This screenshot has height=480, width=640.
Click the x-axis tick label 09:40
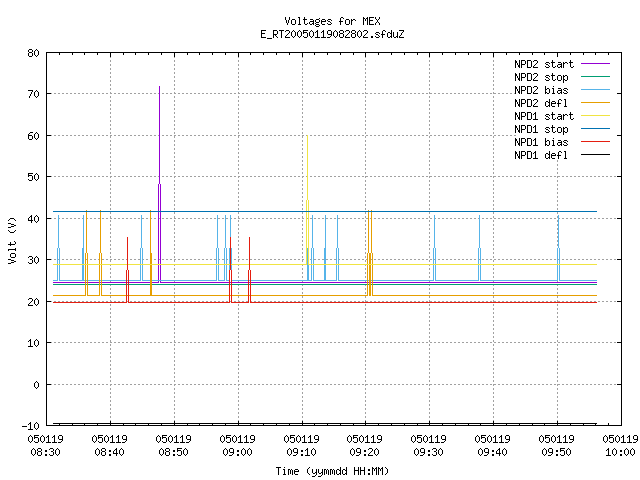pos(492,452)
